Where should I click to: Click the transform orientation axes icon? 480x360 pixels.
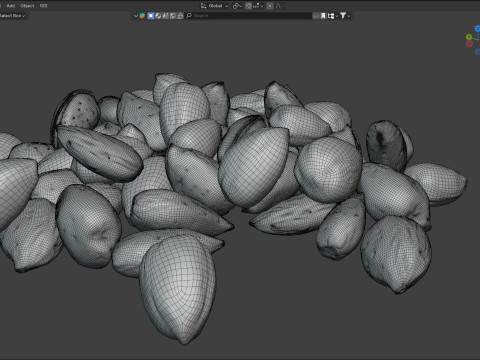pyautogui.click(x=203, y=6)
